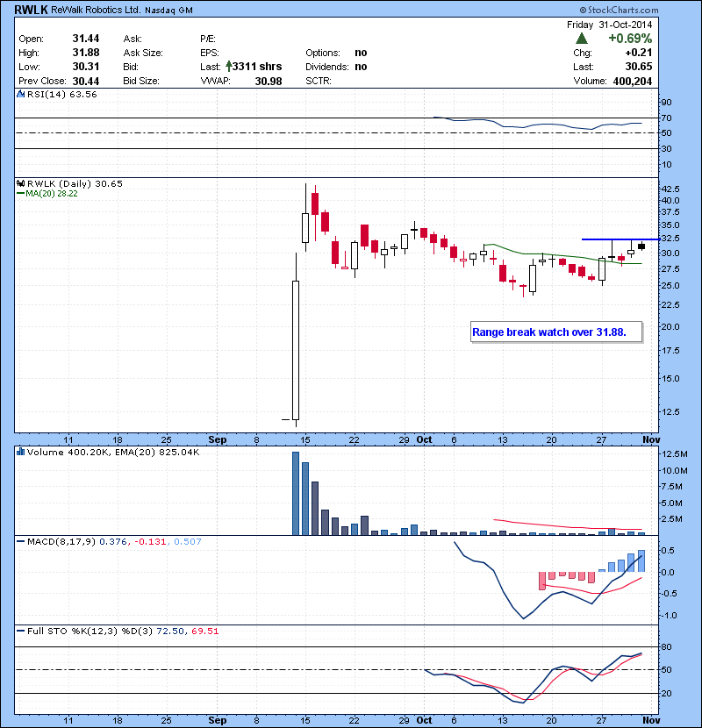This screenshot has width=702, height=728.
Task: Click the +0.69% change value
Action: [630, 39]
